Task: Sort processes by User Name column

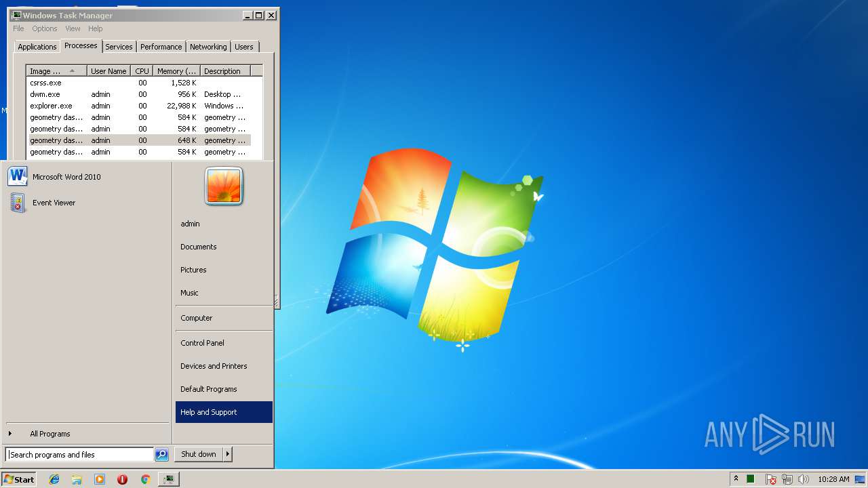Action: pyautogui.click(x=108, y=71)
